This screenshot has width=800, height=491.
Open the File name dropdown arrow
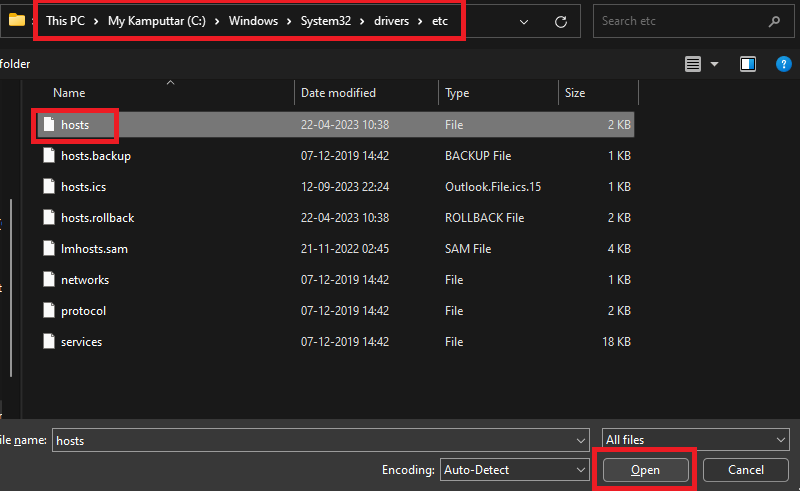[x=581, y=440]
